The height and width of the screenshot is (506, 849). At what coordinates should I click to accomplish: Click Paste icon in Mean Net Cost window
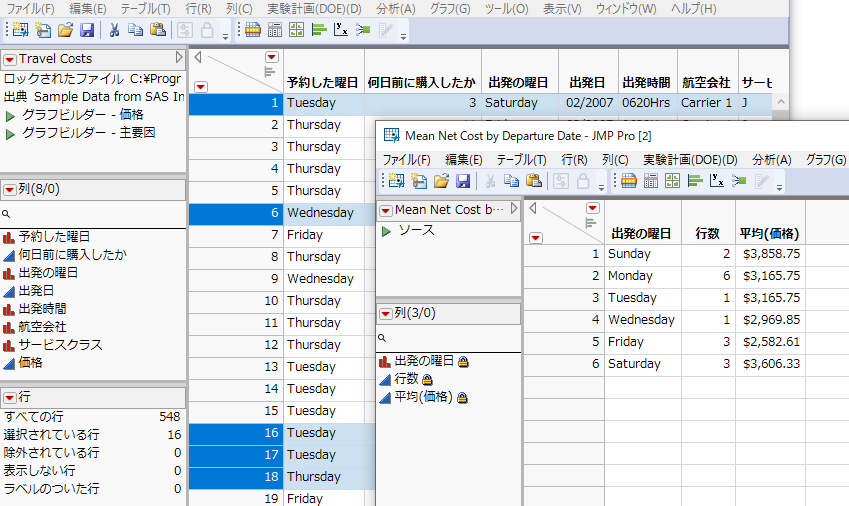click(534, 181)
